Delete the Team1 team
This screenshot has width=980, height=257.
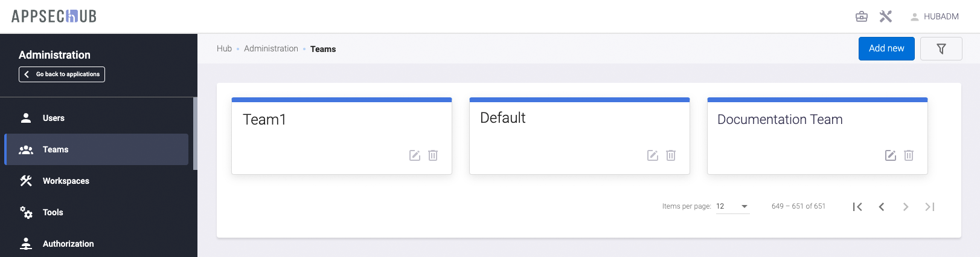click(x=433, y=155)
